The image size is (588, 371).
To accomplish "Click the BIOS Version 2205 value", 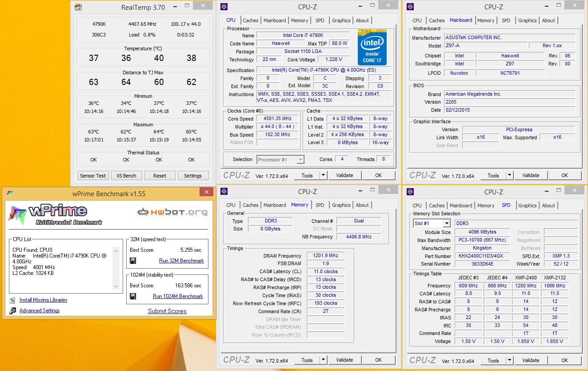I will (x=509, y=102).
